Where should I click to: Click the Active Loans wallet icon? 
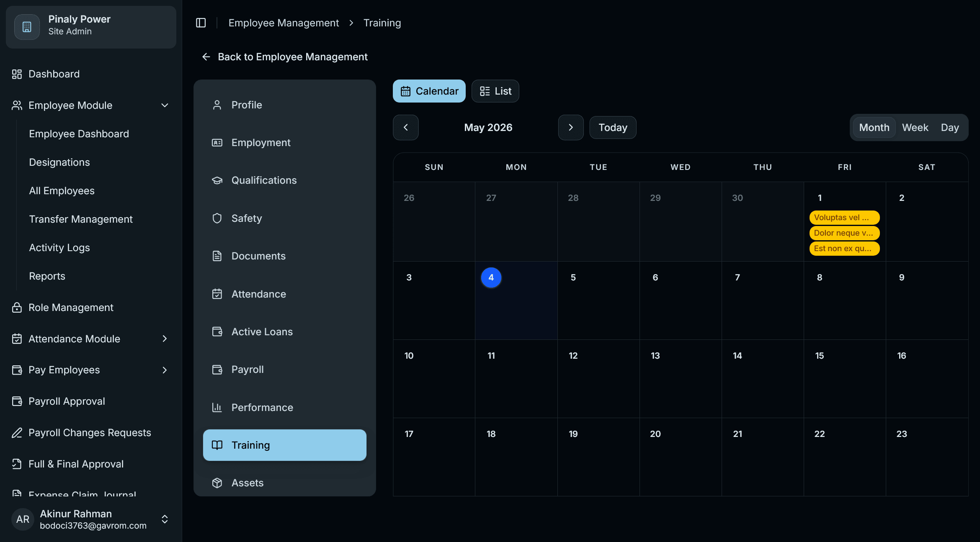coord(217,332)
